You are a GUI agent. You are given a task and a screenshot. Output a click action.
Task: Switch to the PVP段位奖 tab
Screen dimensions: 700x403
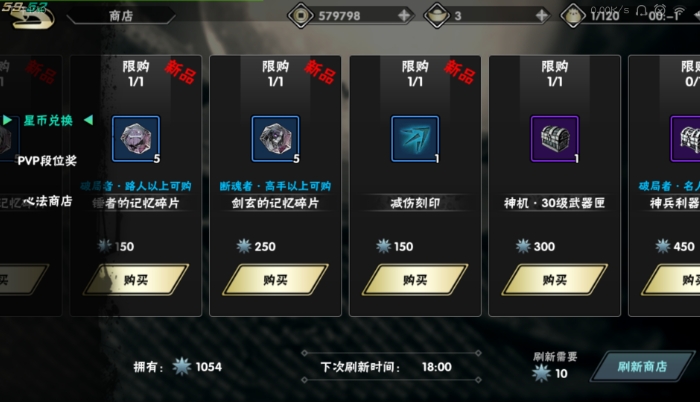(47, 161)
